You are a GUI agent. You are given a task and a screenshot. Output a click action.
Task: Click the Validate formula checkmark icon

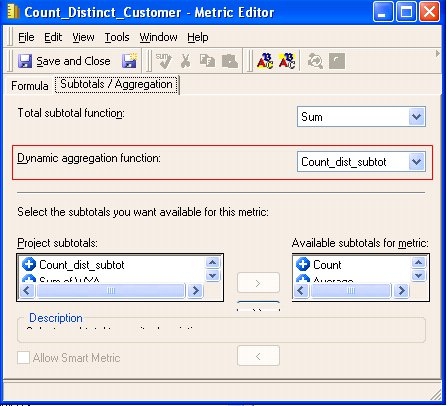pos(164,61)
